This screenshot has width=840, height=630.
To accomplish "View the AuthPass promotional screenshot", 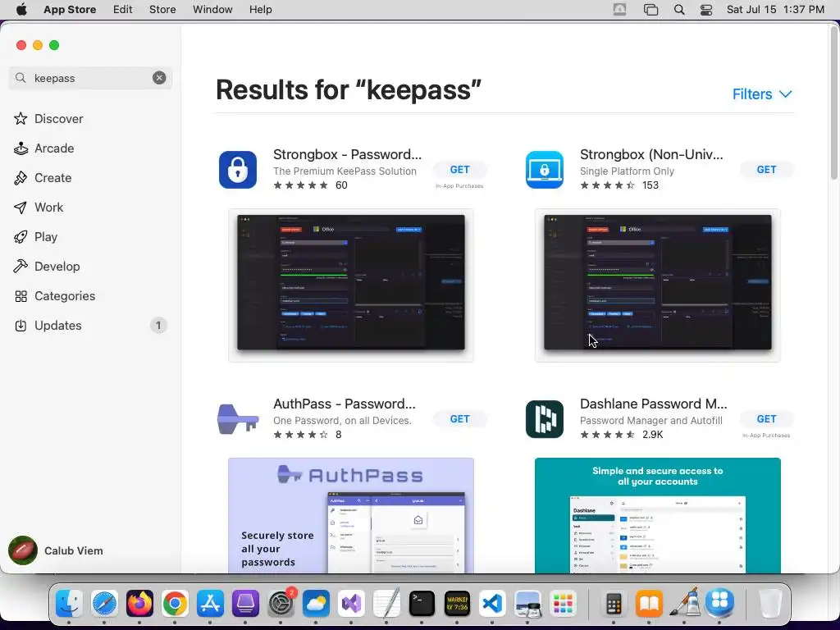I will click(x=351, y=515).
